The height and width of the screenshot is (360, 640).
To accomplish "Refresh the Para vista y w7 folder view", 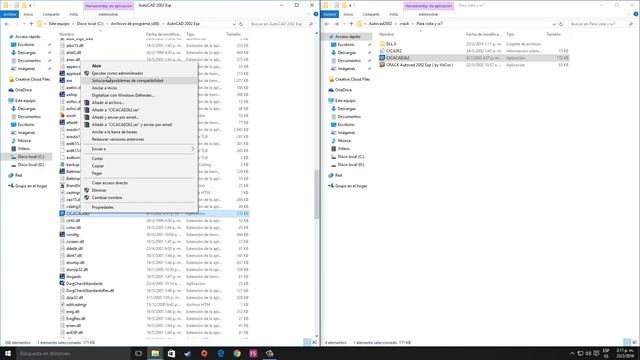I will (x=561, y=24).
